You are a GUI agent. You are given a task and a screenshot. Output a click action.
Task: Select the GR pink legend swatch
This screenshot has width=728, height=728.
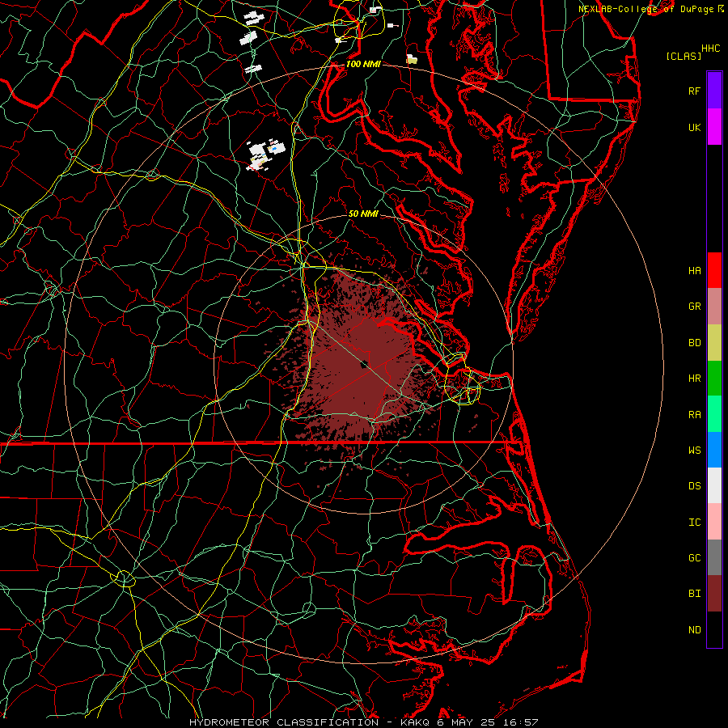tap(714, 306)
